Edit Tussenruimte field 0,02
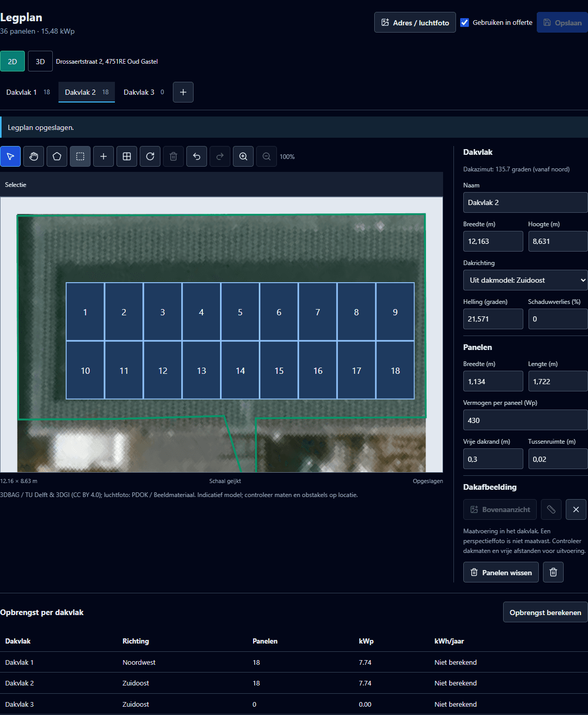Image resolution: width=588 pixels, height=715 pixels. coord(558,459)
